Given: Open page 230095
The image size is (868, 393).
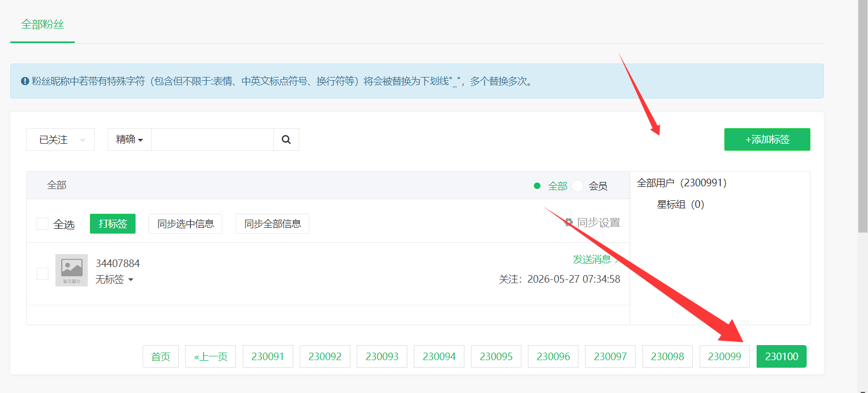Looking at the screenshot, I should click(x=496, y=356).
